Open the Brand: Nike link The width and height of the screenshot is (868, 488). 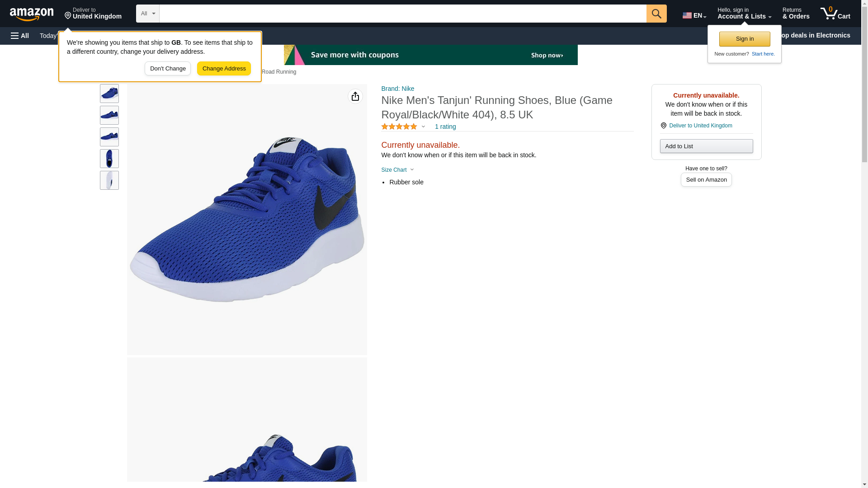[397, 89]
